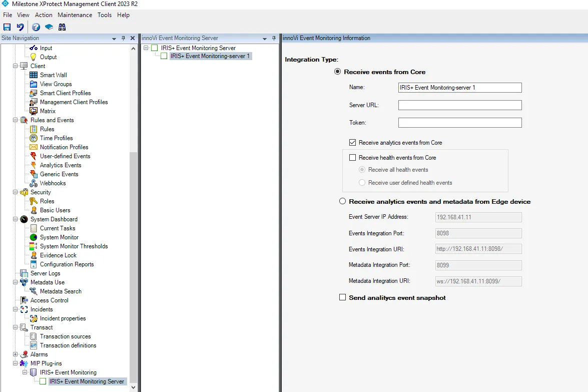588x392 pixels.
Task: Click the Server URL input field
Action: 460,105
